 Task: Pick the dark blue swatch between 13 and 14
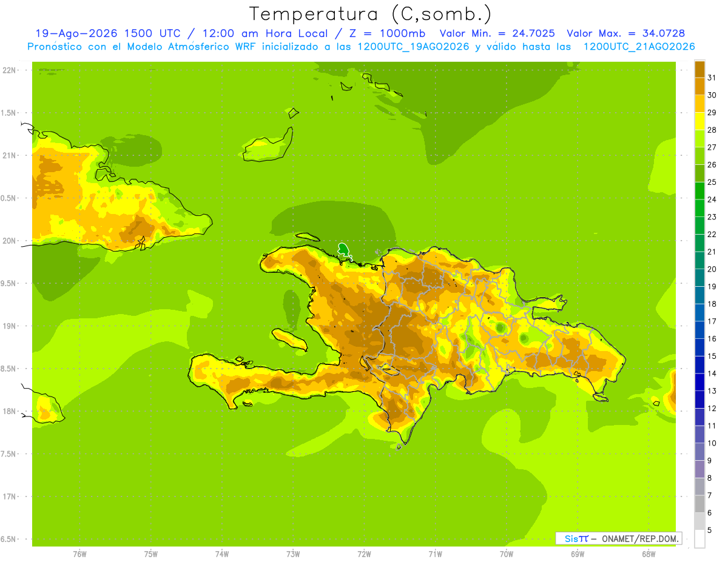coord(699,382)
